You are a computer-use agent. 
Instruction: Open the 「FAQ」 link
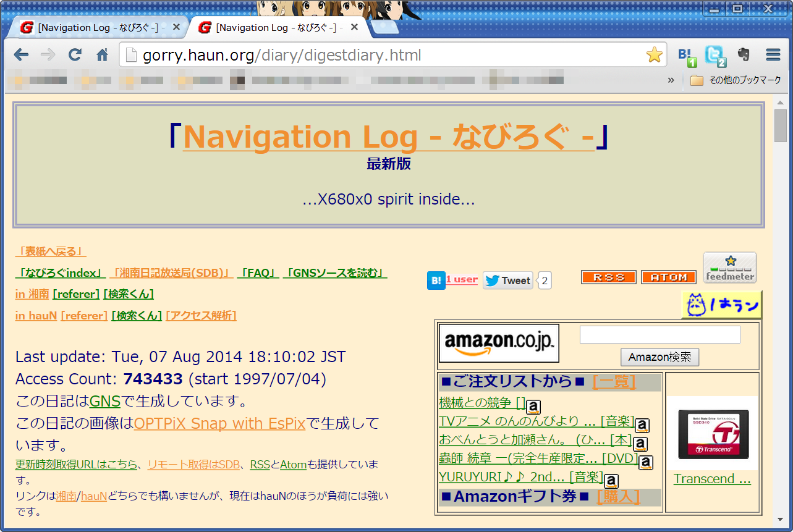[x=258, y=273]
